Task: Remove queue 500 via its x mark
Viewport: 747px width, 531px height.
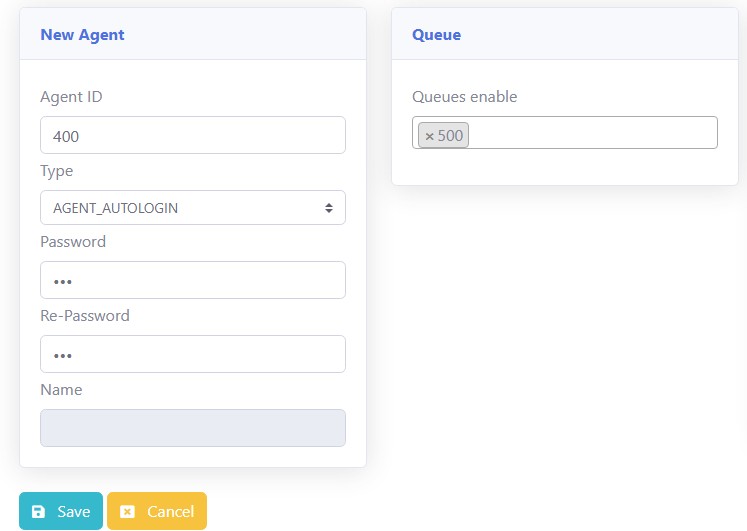Action: tap(429, 135)
